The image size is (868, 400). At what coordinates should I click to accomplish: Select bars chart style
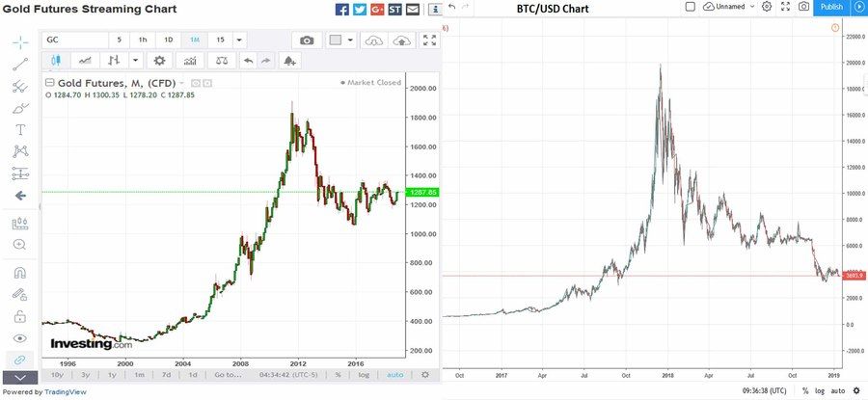click(x=115, y=61)
